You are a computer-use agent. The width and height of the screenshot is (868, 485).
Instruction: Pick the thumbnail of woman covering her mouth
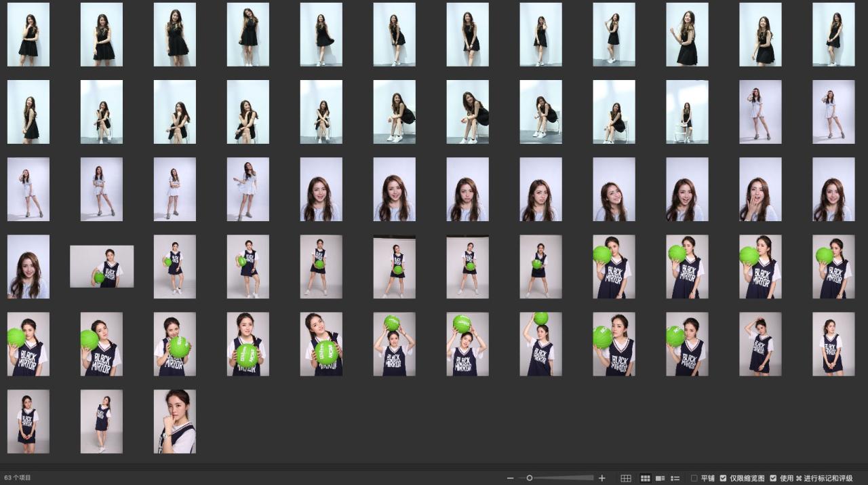point(760,189)
